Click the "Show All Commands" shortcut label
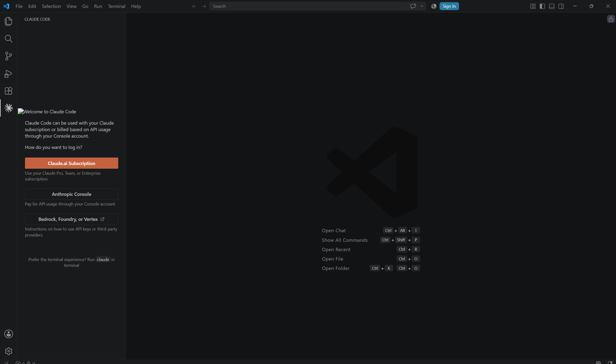Viewport: 616px width, 364px height. [x=345, y=240]
